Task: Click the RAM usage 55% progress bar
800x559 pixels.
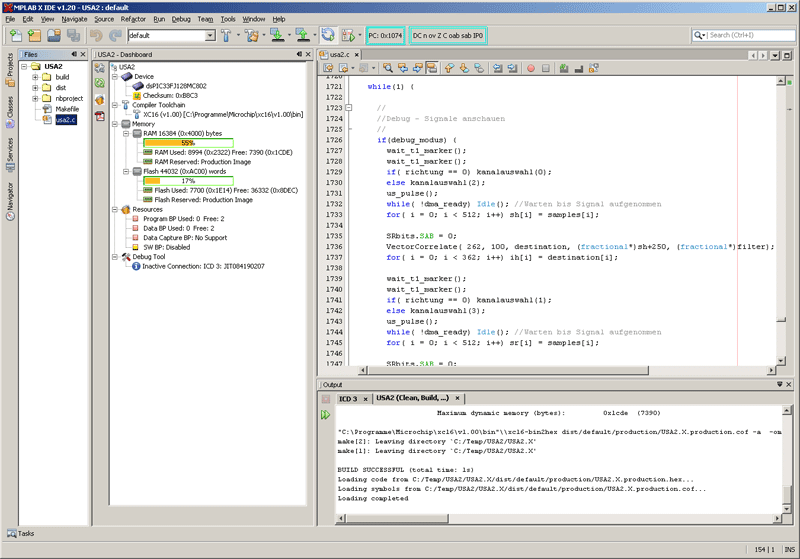Action: tap(188, 143)
